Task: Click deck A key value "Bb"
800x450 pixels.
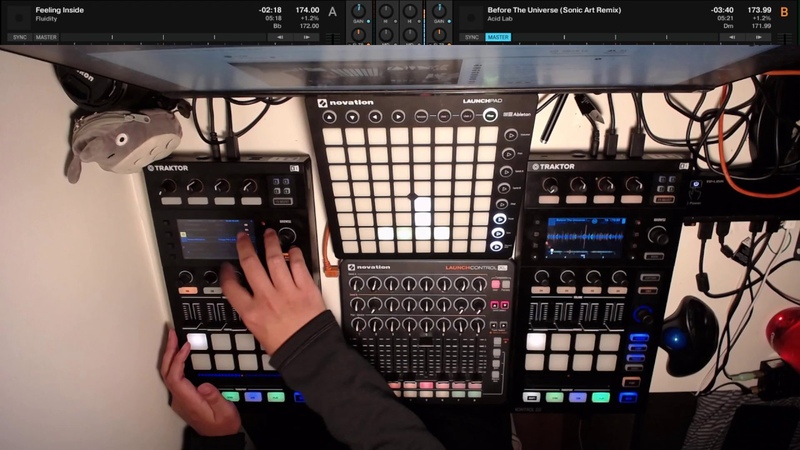Action: click(x=278, y=26)
